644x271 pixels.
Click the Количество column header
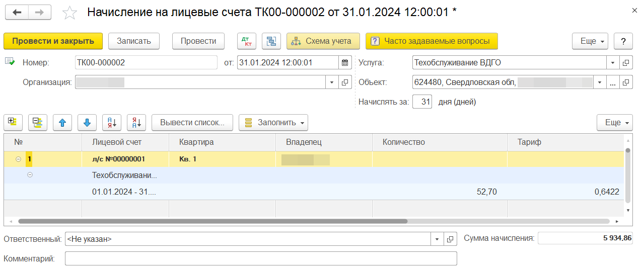tap(440, 142)
